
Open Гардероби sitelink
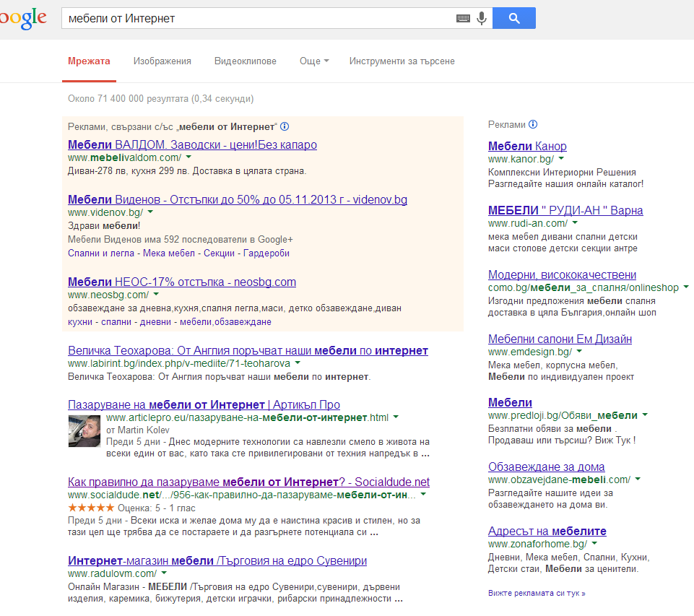coord(266,253)
